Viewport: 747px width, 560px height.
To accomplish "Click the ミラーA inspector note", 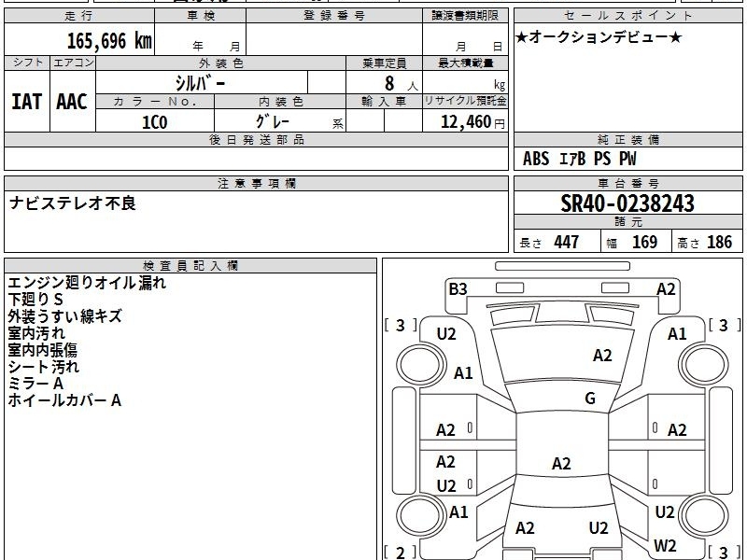I will click(x=35, y=384).
